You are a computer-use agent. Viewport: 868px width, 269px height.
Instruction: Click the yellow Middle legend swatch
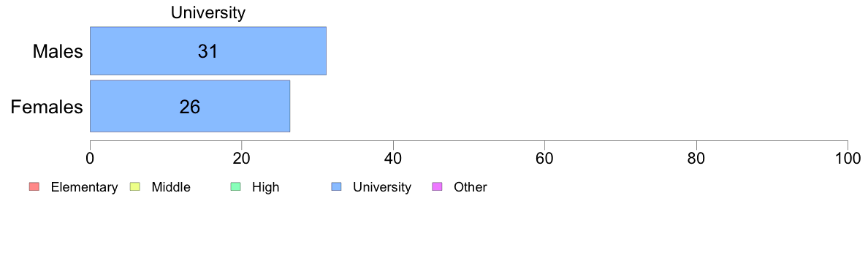pyautogui.click(x=134, y=187)
